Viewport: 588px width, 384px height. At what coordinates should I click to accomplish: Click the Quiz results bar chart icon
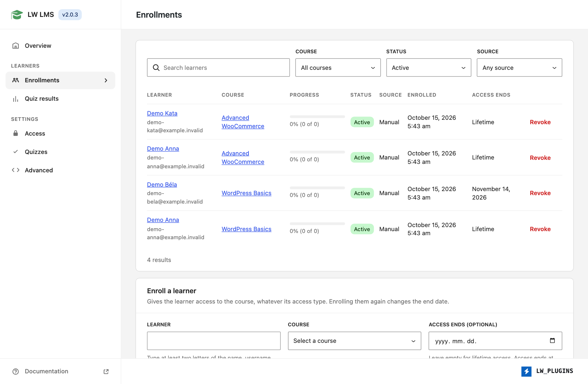click(15, 98)
